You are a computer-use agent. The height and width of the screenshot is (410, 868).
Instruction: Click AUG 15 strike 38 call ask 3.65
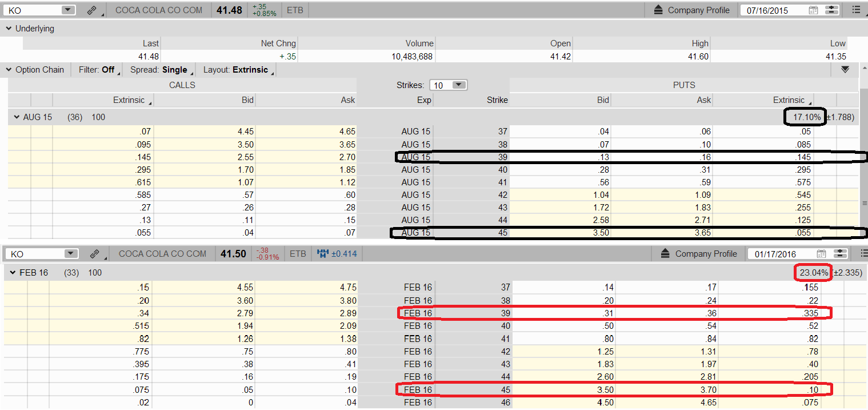pyautogui.click(x=346, y=144)
